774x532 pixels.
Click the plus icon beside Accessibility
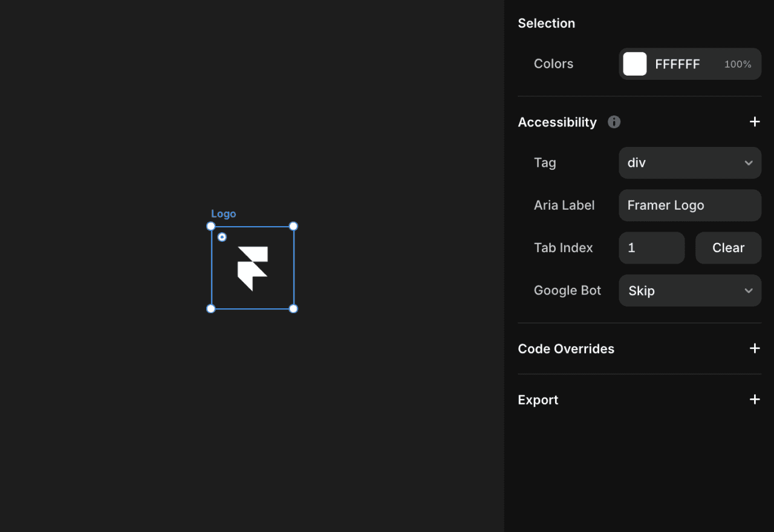(x=755, y=122)
